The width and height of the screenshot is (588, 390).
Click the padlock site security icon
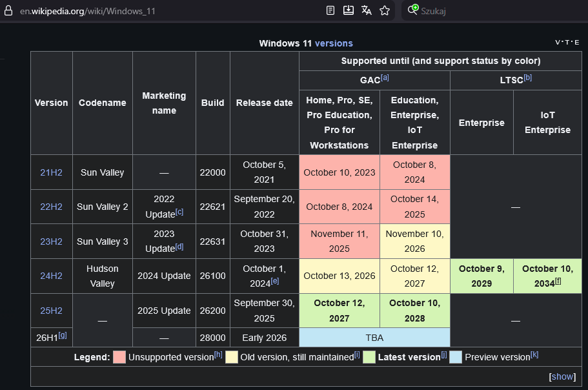click(8, 11)
